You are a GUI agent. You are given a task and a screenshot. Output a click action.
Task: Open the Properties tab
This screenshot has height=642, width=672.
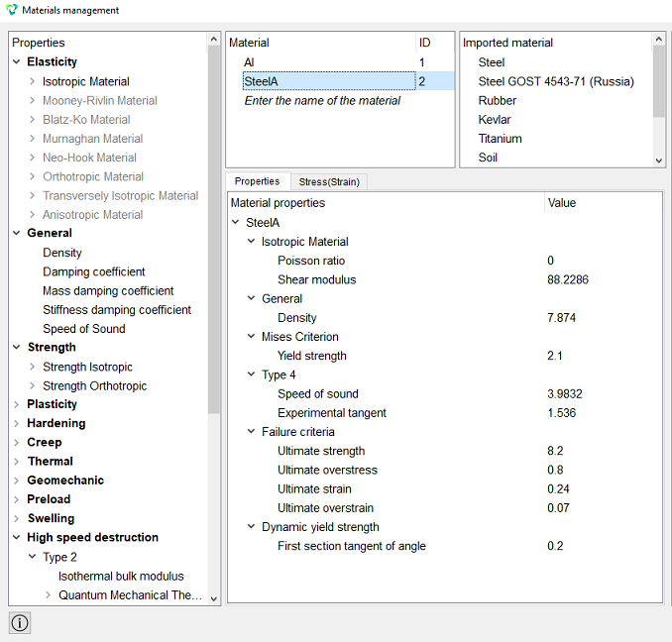pyautogui.click(x=257, y=181)
